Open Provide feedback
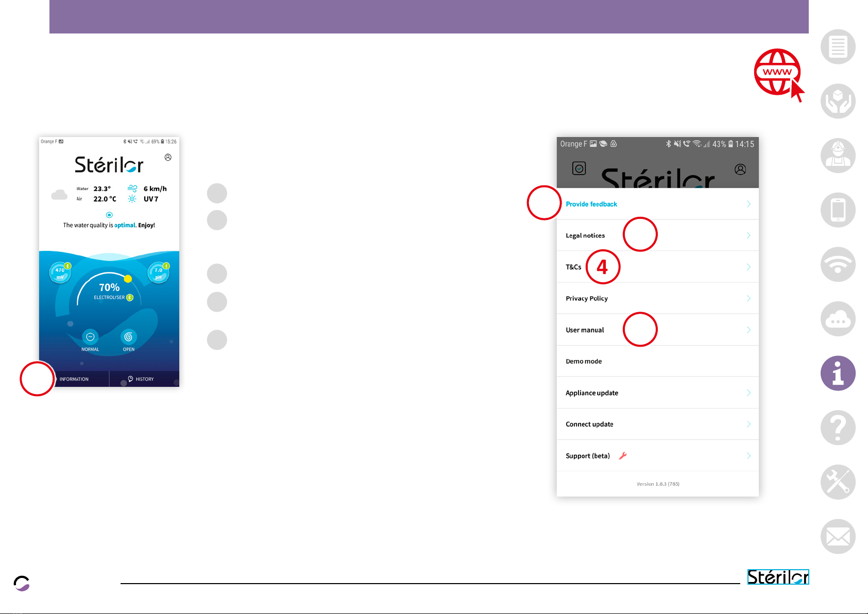The width and height of the screenshot is (868, 614). coord(658,204)
